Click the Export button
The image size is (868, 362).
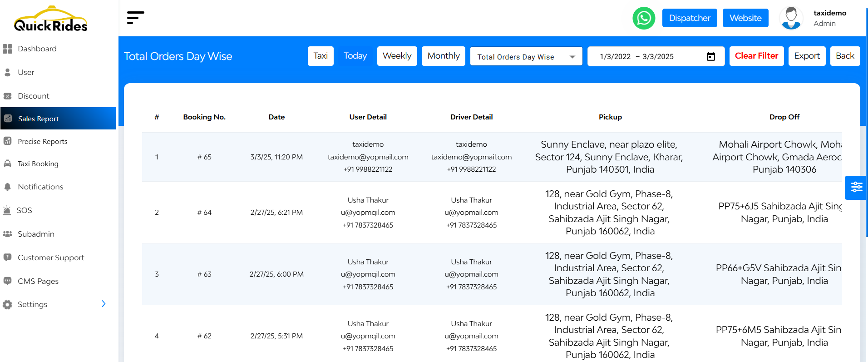807,56
